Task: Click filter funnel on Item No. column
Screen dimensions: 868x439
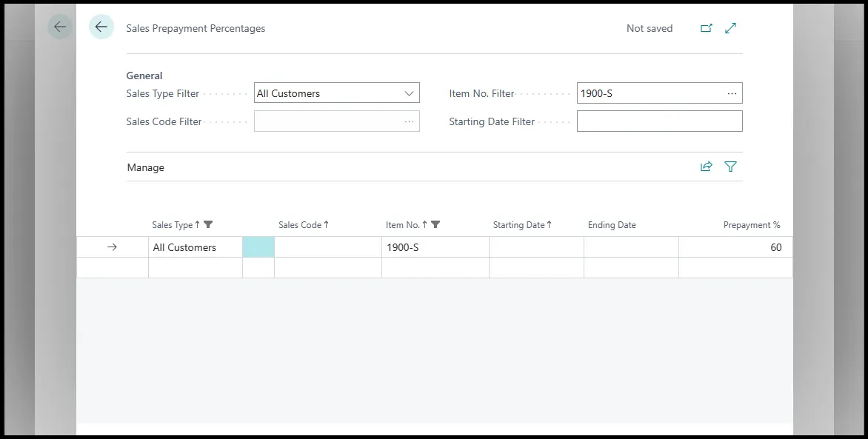Action: [x=435, y=225]
